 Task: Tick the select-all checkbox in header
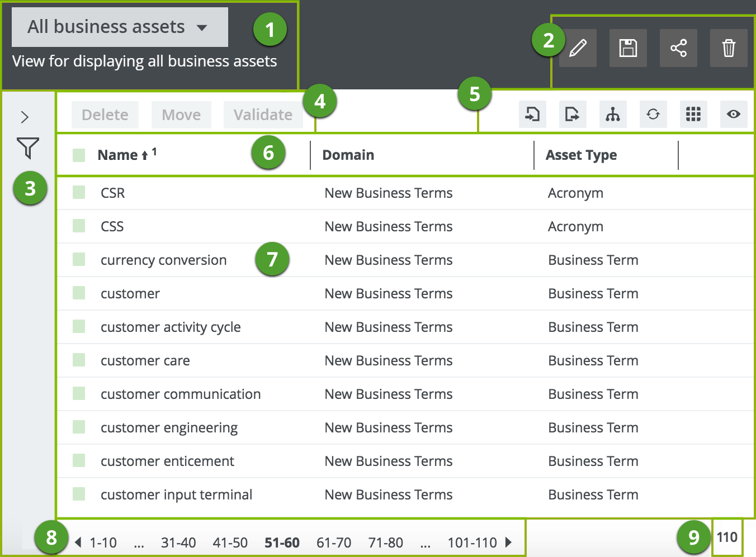click(x=79, y=155)
